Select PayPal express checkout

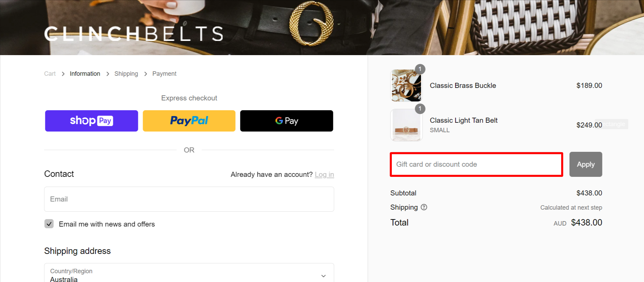point(189,121)
